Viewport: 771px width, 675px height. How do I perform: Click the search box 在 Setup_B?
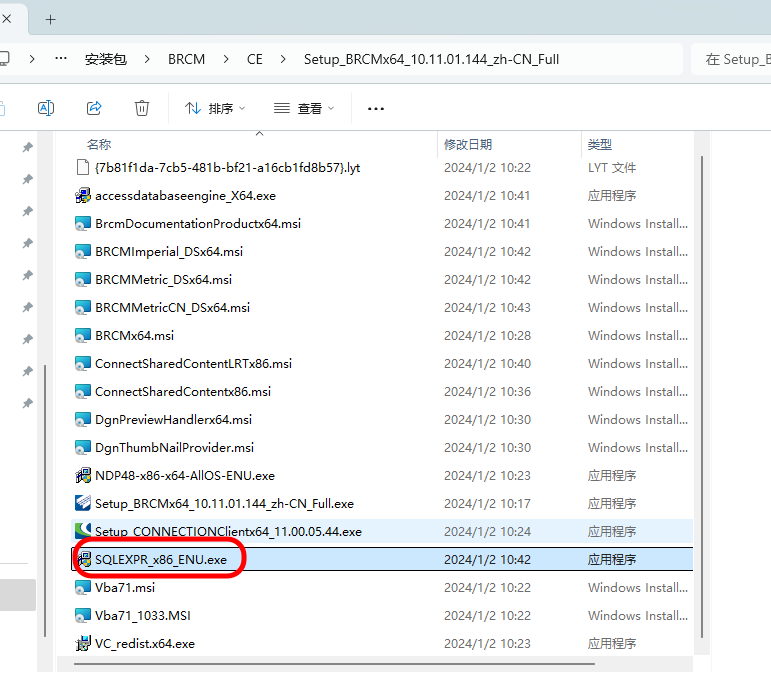[x=731, y=59]
